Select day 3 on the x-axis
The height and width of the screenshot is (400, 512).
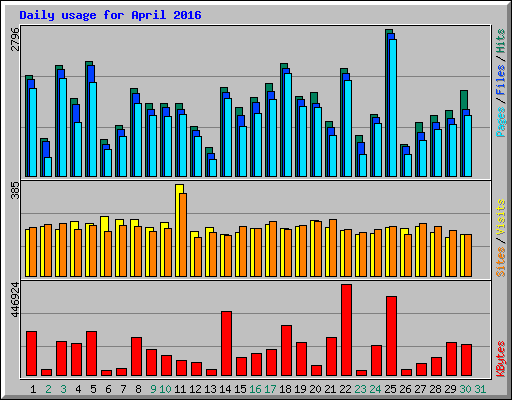pos(63,389)
